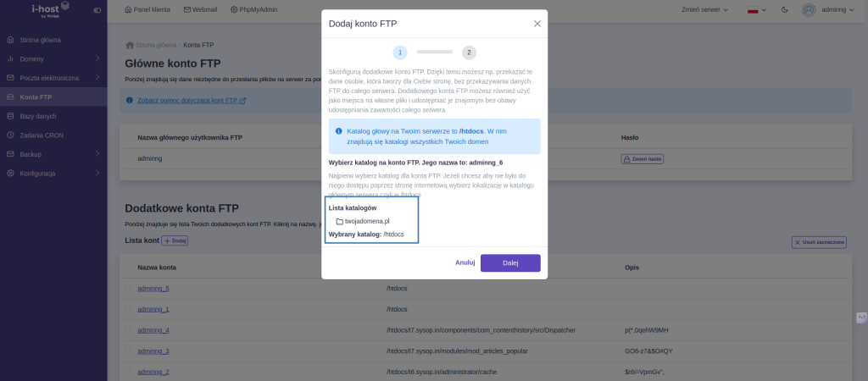
Task: Close the Dodaj konto FTP dialog
Action: [537, 24]
